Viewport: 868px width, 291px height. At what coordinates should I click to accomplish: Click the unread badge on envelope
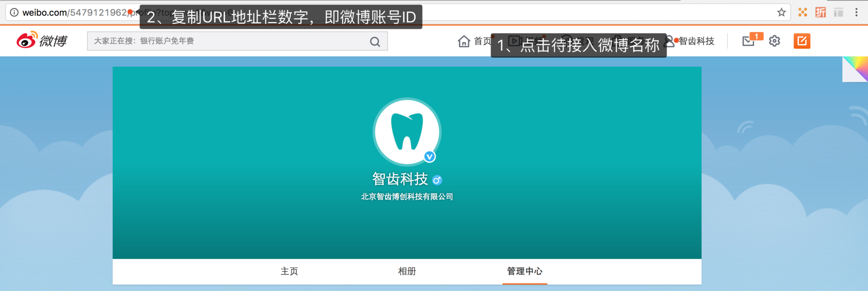(x=756, y=36)
